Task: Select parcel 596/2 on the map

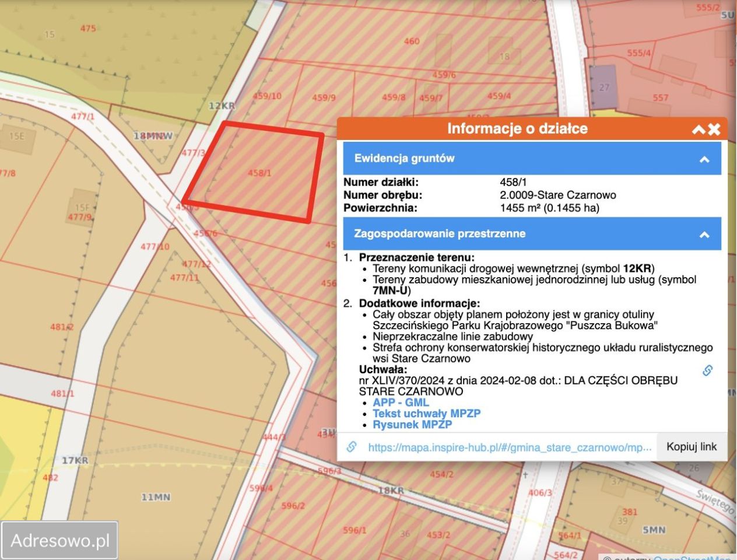Action: click(293, 506)
